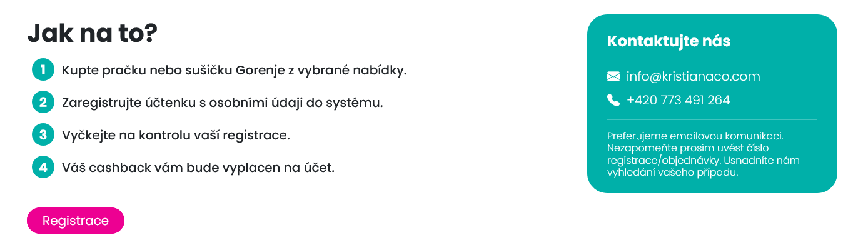The image size is (868, 250).
Task: Click the divider line above Registrace
Action: (295, 197)
